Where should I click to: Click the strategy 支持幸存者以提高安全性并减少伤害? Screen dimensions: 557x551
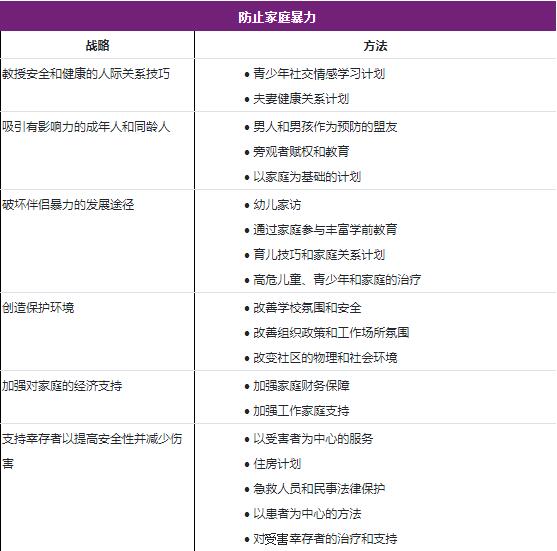point(92,451)
